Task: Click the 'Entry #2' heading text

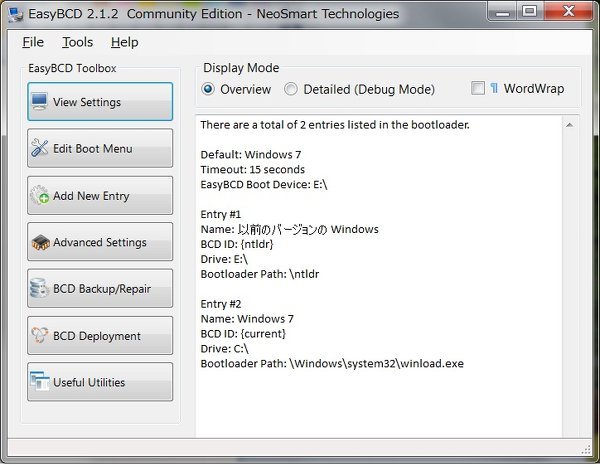Action: (x=221, y=304)
